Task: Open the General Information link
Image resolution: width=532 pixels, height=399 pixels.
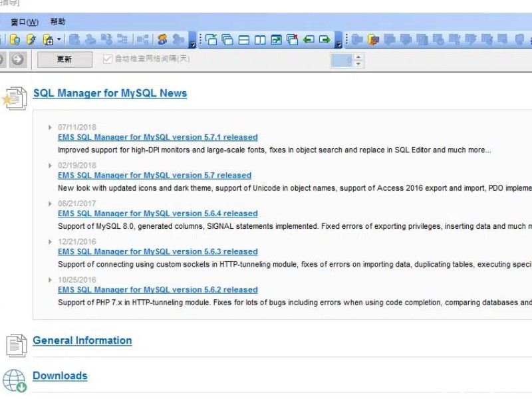Action: pyautogui.click(x=82, y=340)
